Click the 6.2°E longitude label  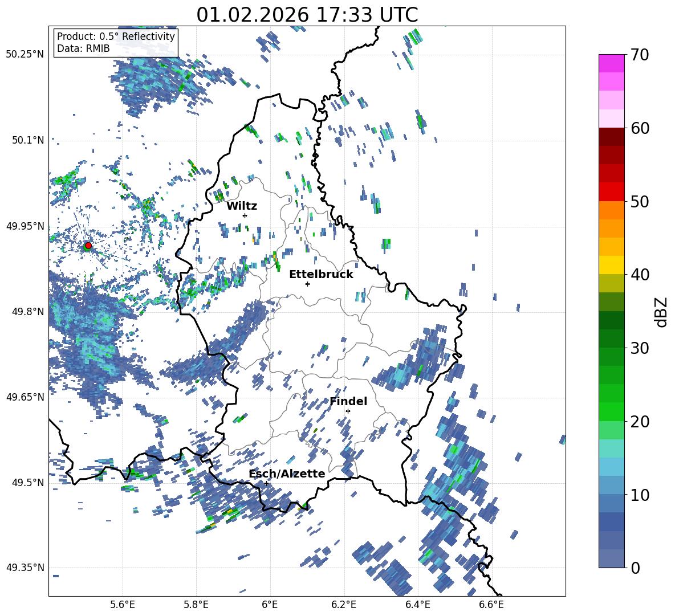click(344, 605)
